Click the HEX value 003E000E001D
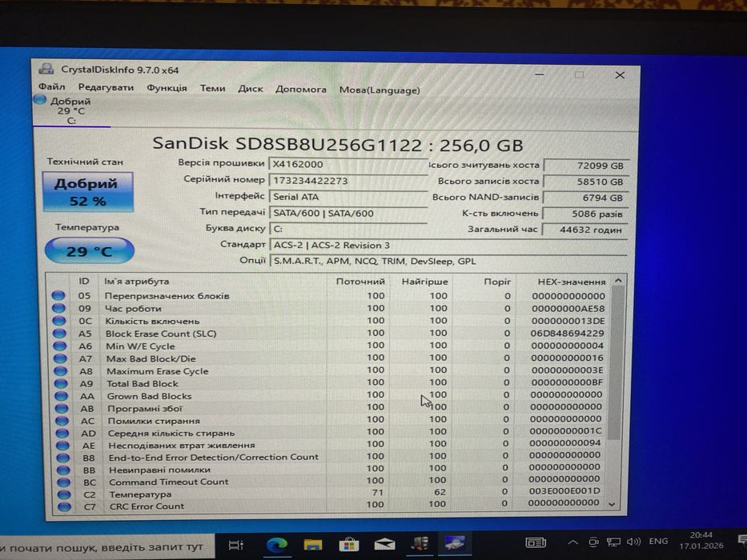 tap(564, 491)
